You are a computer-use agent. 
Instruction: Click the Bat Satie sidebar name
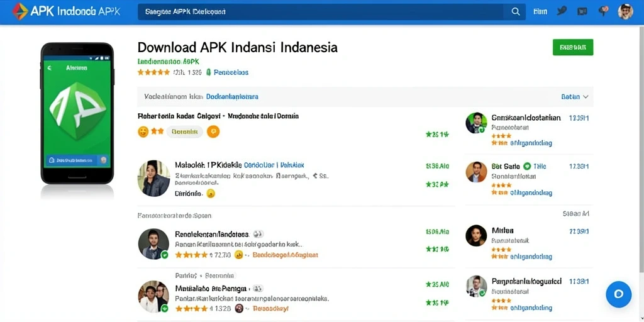tap(506, 166)
